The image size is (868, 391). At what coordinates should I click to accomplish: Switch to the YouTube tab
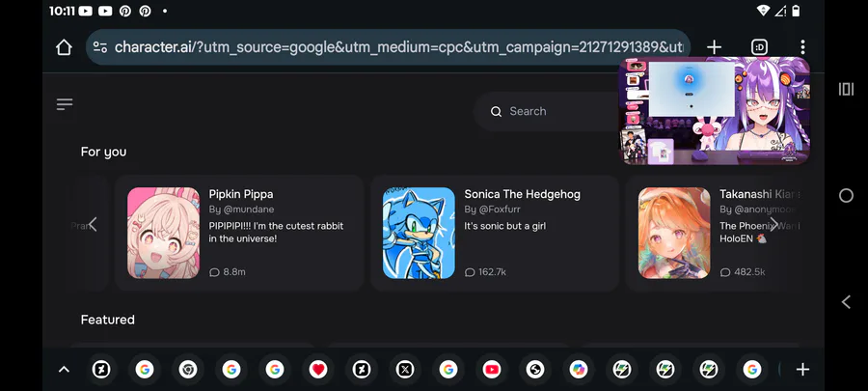[492, 370]
